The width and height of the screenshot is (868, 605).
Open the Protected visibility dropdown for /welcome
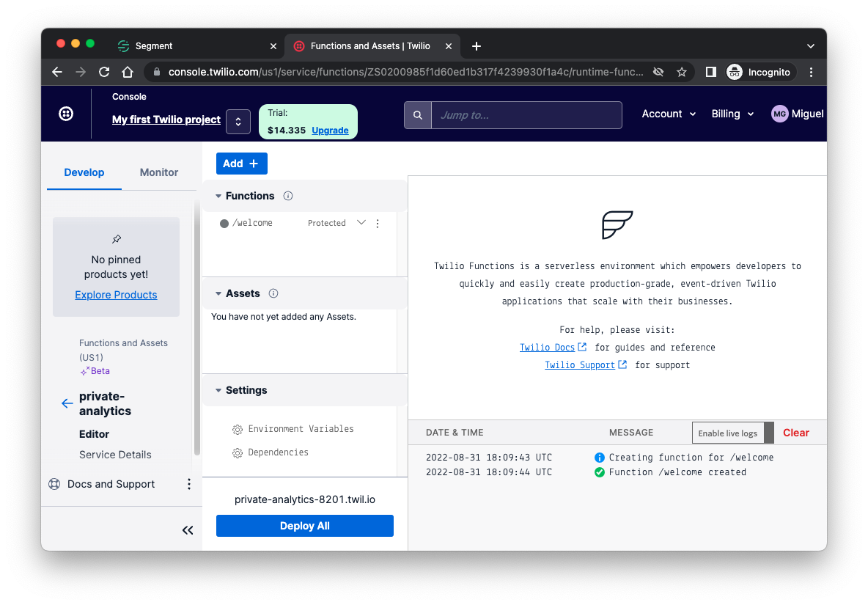pyautogui.click(x=361, y=222)
